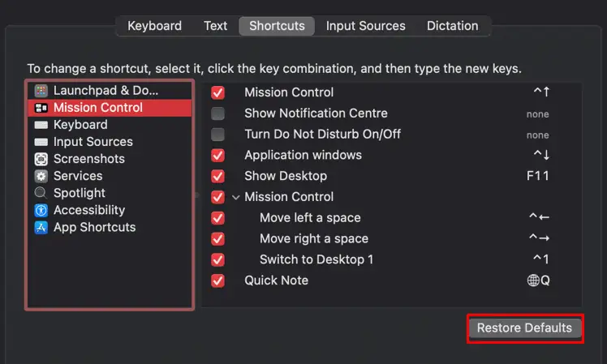Select the Launchpad & Dock category icon
Viewport: 607px width, 364px height.
(41, 91)
